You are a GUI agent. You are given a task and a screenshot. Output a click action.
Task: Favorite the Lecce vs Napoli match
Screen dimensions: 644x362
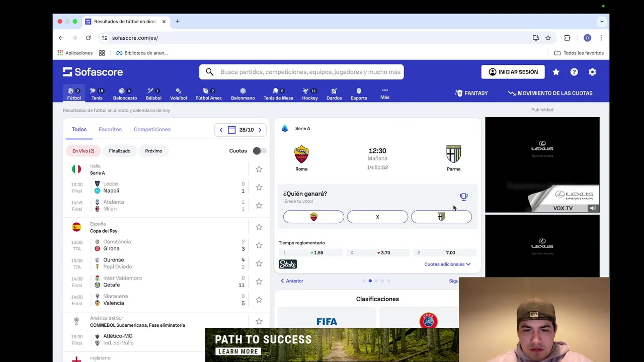coord(259,187)
